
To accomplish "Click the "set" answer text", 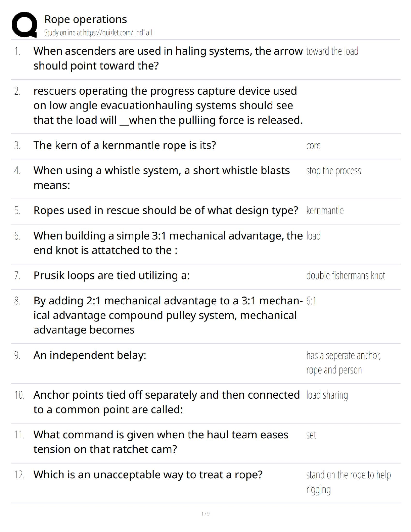I will tap(311, 435).
